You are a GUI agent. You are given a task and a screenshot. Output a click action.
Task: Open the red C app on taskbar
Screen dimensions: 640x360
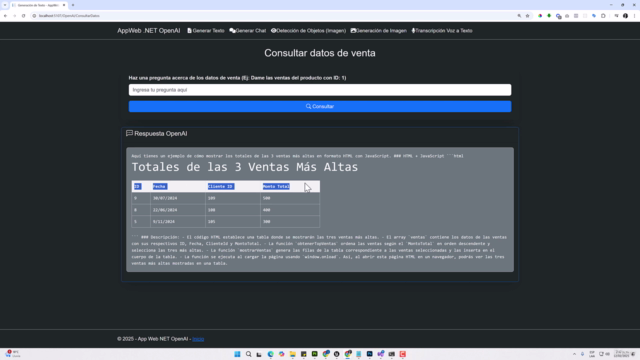click(x=402, y=354)
